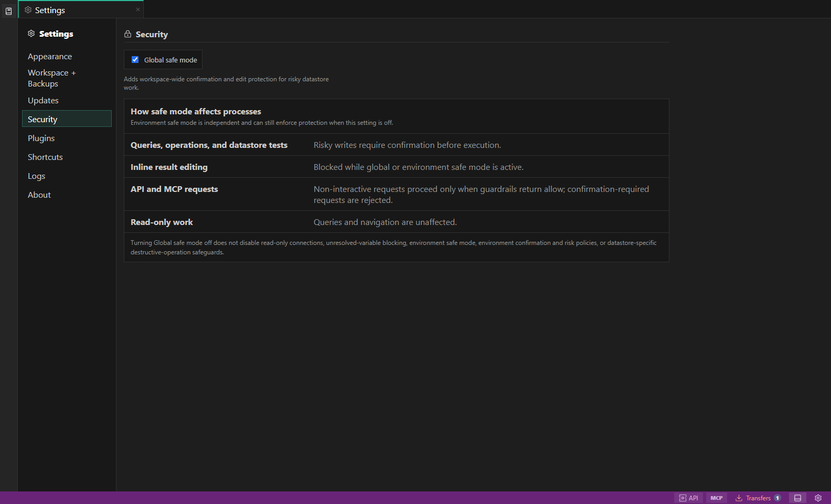Click the 'API and MCP requests' row label
Image resolution: width=831 pixels, height=504 pixels.
click(174, 189)
